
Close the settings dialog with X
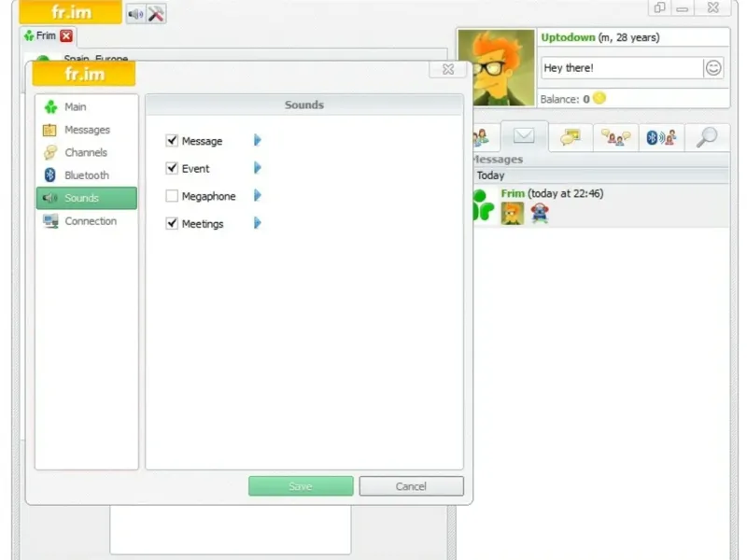click(448, 69)
